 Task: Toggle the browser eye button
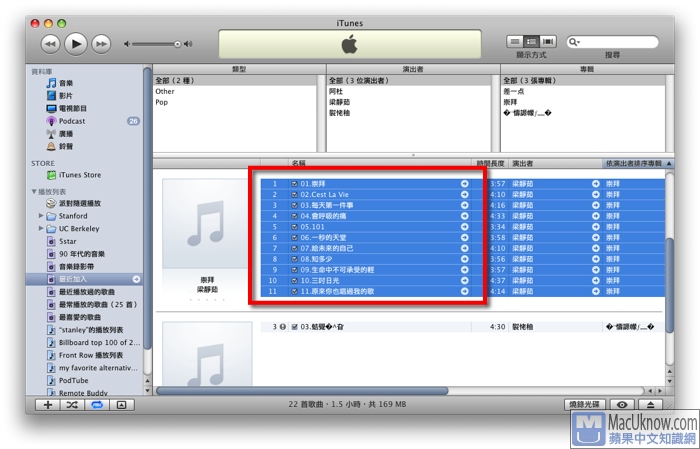[x=622, y=404]
